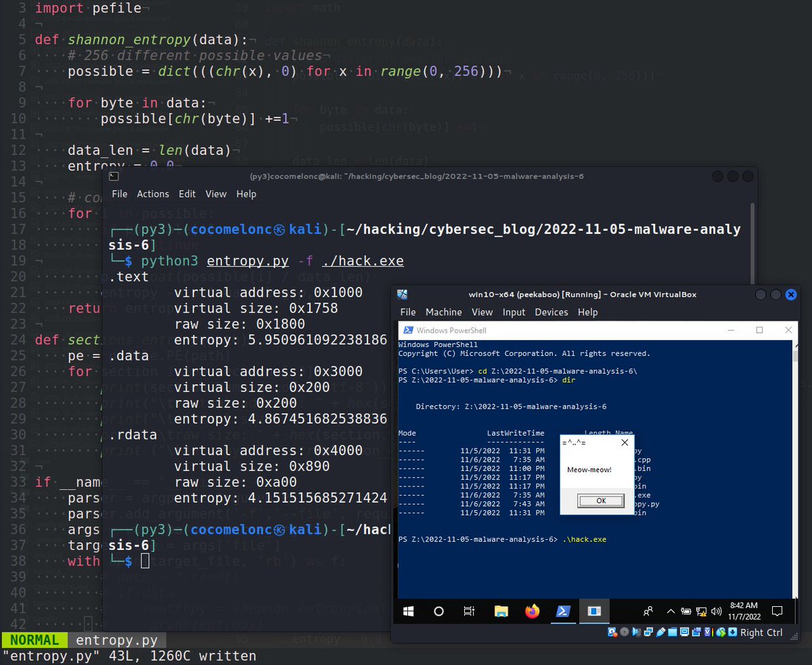Expand hidden icons arrow in the system tray
Viewport: 812px width, 665px height.
coord(671,611)
